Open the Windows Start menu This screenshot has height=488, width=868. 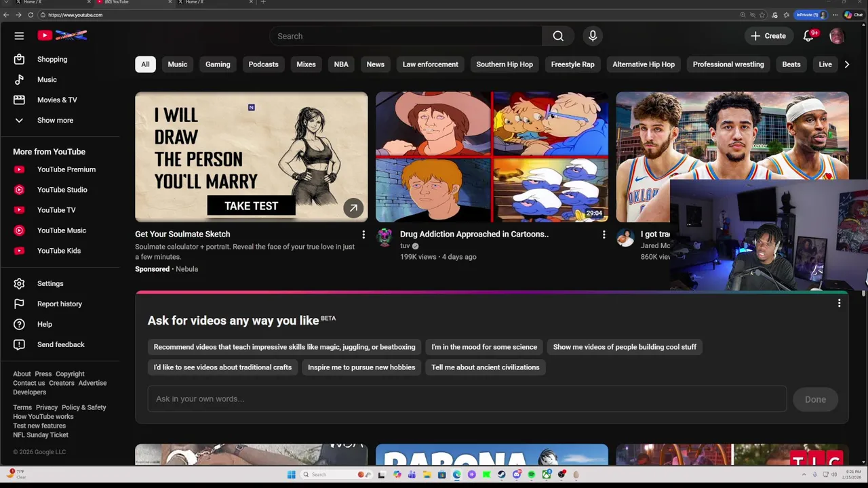point(291,474)
